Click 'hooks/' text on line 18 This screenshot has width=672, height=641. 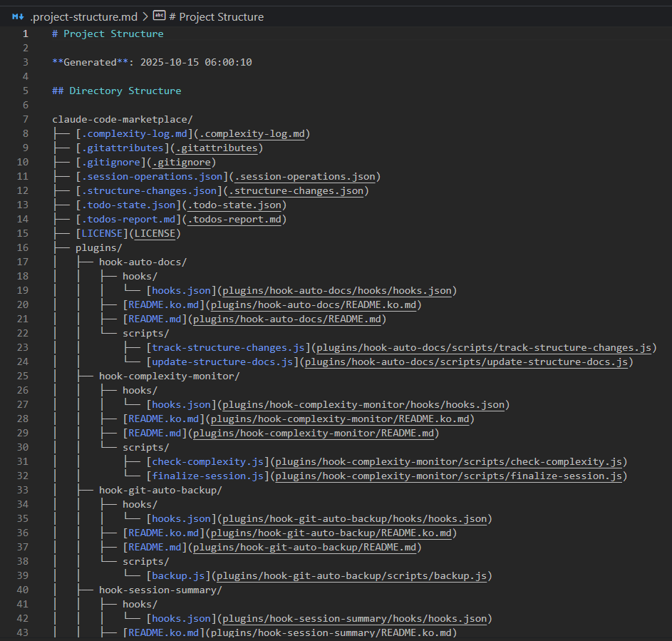140,276
